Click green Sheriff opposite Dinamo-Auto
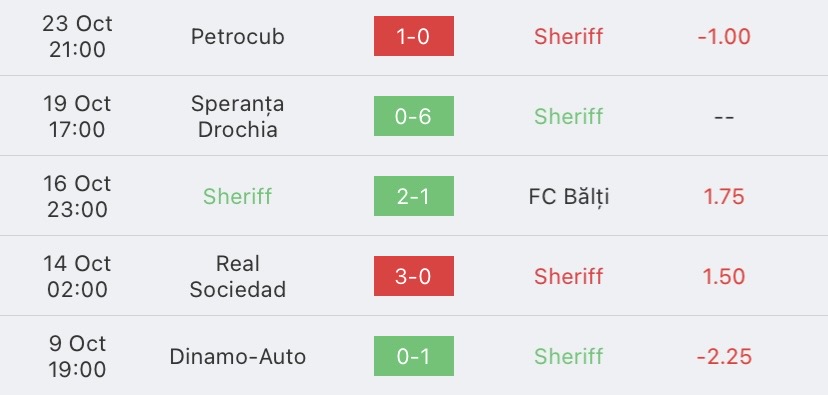This screenshot has height=395, width=828. tap(569, 356)
